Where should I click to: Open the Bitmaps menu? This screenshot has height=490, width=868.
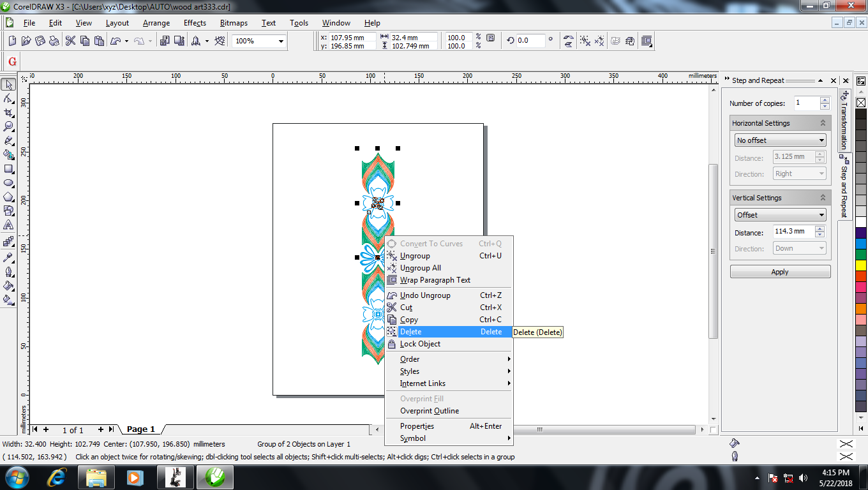[x=234, y=23]
